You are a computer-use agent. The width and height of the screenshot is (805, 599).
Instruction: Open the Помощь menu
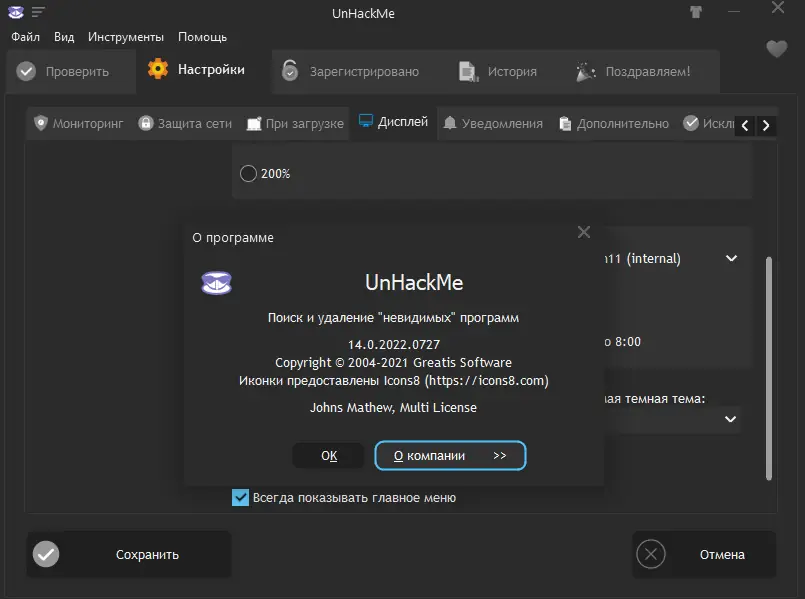pos(202,37)
